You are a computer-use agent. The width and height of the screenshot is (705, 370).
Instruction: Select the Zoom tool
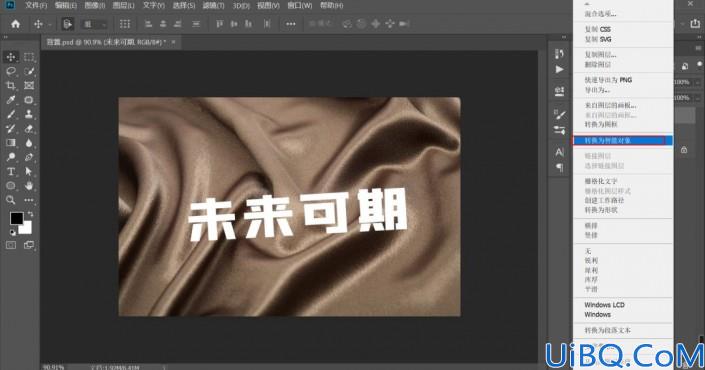point(11,200)
